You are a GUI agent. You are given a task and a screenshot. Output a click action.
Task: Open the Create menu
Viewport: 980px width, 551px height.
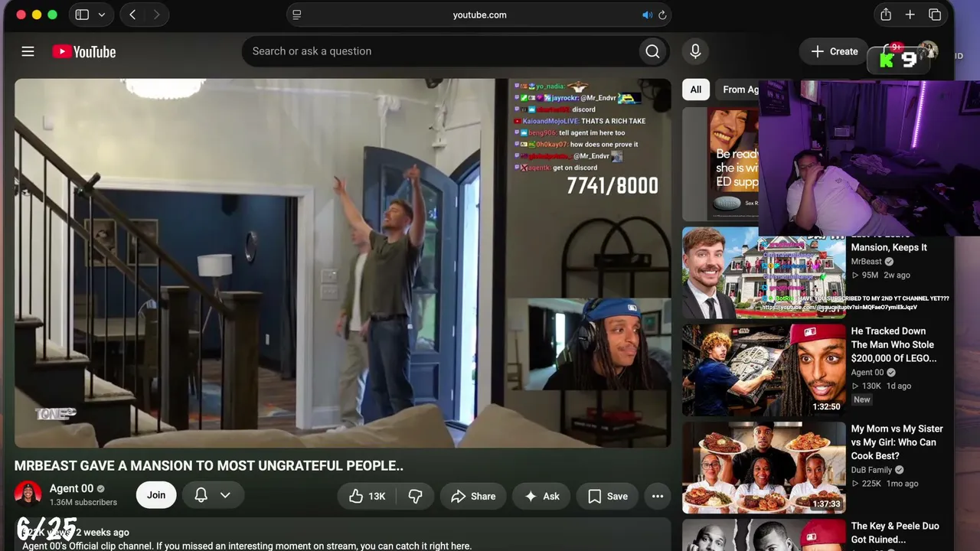point(835,51)
